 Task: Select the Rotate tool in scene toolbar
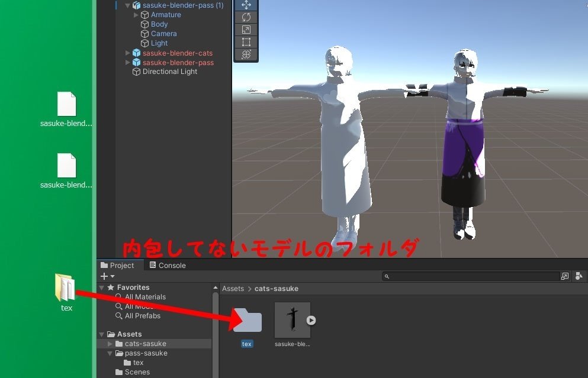246,17
